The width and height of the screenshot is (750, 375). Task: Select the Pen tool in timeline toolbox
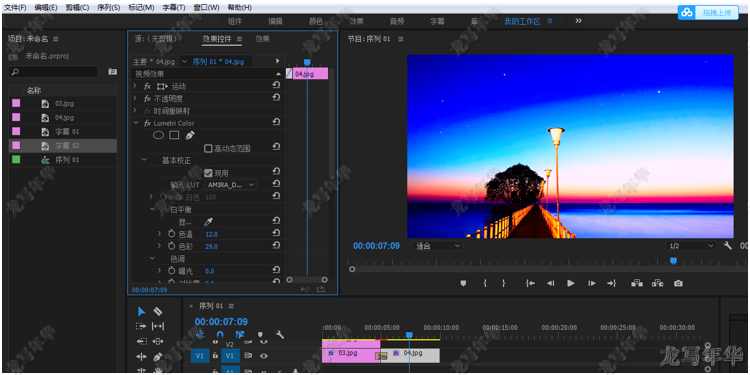(158, 356)
